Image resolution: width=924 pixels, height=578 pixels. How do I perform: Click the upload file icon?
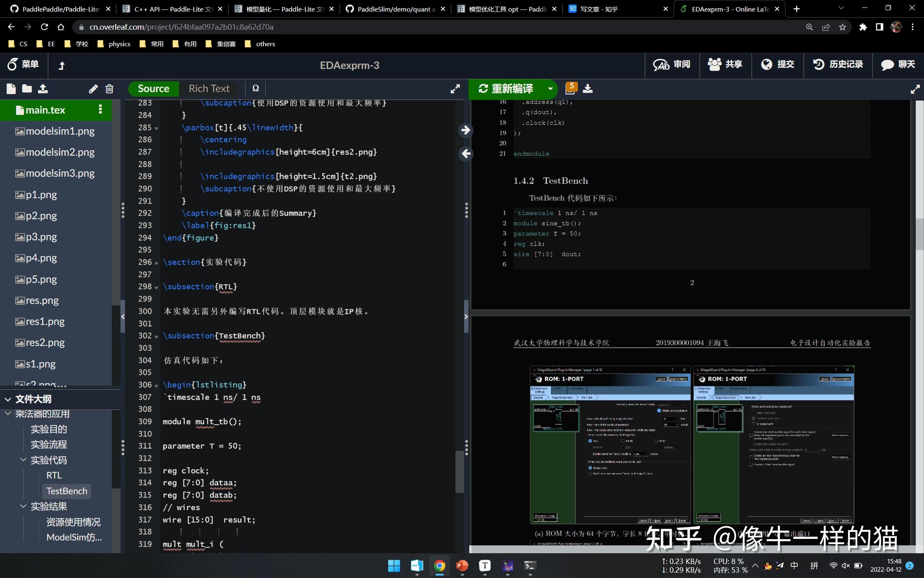click(43, 89)
